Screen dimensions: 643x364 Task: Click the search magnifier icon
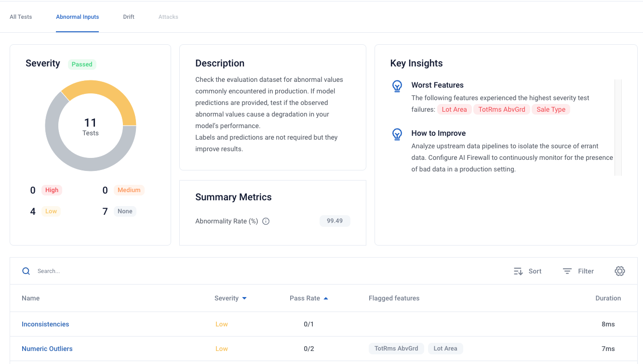pos(26,271)
